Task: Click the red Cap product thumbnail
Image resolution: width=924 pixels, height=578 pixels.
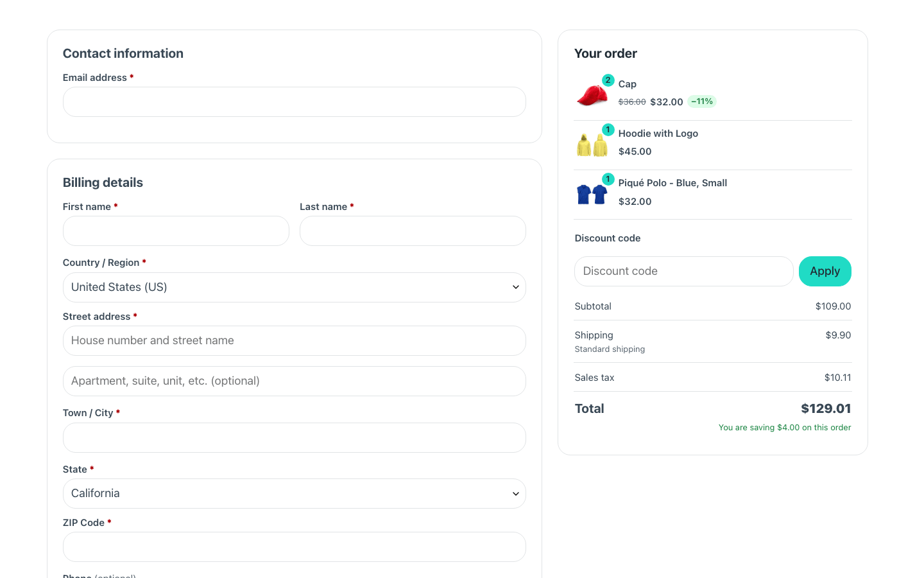Action: pyautogui.click(x=592, y=96)
